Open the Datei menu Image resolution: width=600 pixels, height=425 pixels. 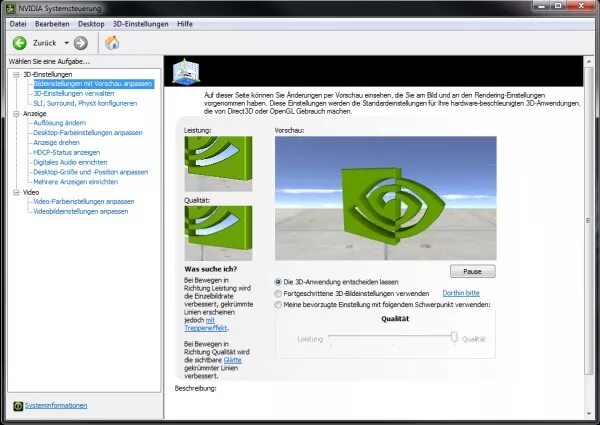click(x=18, y=24)
